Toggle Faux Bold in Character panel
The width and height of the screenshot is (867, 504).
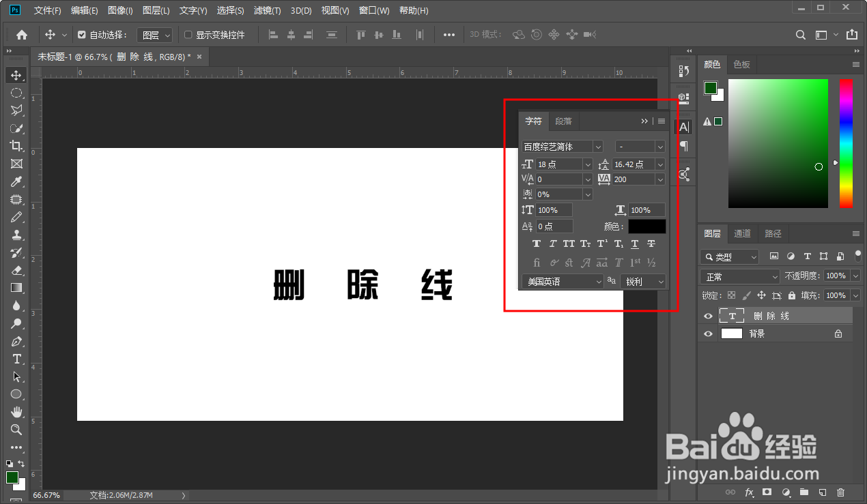coord(537,243)
